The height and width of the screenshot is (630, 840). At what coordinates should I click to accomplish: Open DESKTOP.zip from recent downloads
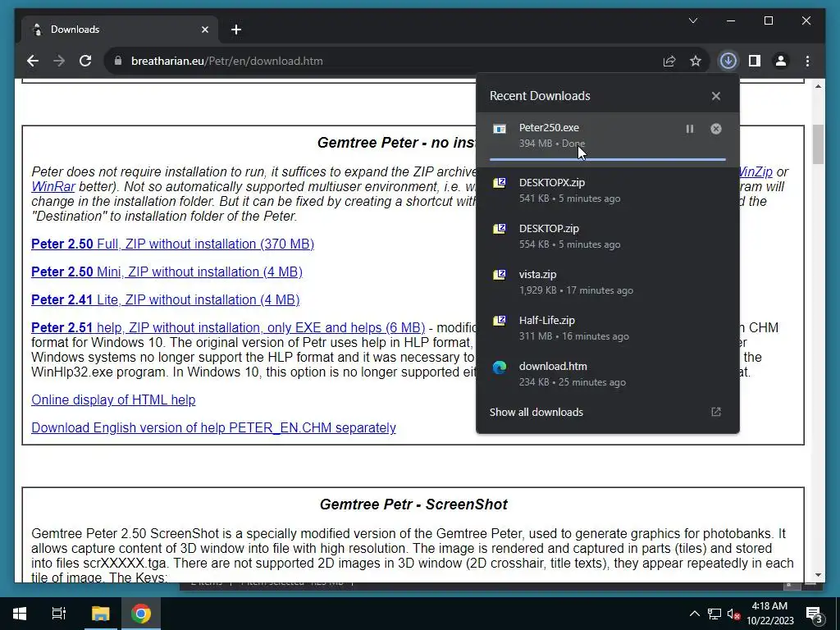608,236
